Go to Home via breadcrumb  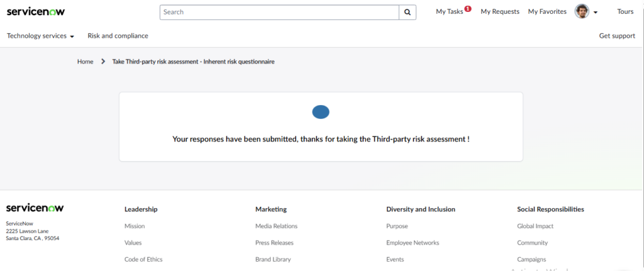click(x=86, y=62)
